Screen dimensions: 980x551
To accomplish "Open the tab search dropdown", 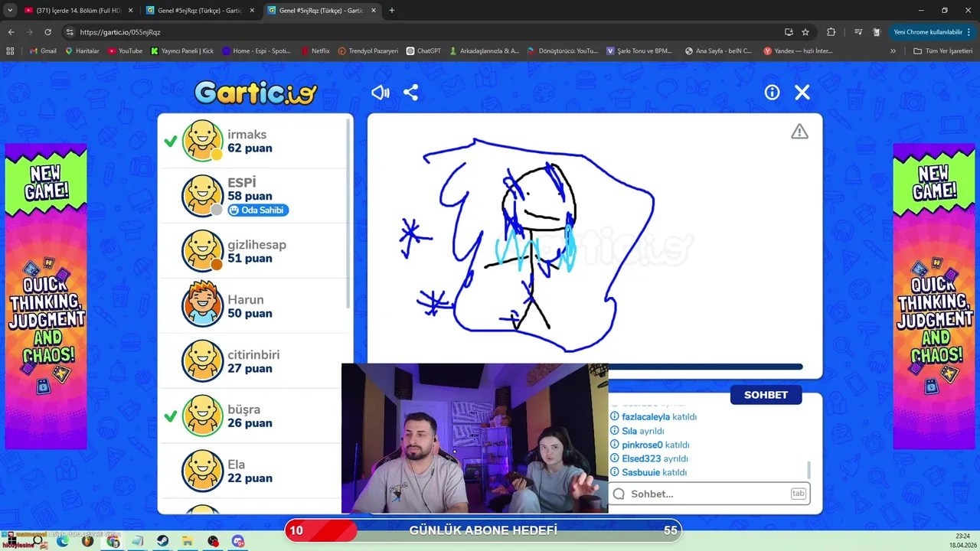I will [9, 11].
